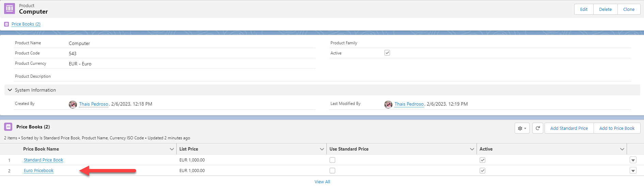Toggle the Active checkbox for the product

(x=387, y=53)
